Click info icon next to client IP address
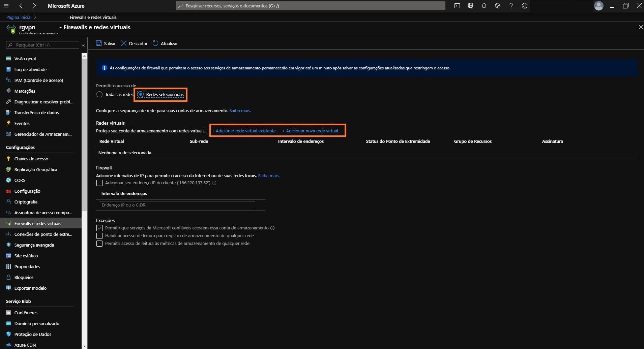 pyautogui.click(x=214, y=183)
